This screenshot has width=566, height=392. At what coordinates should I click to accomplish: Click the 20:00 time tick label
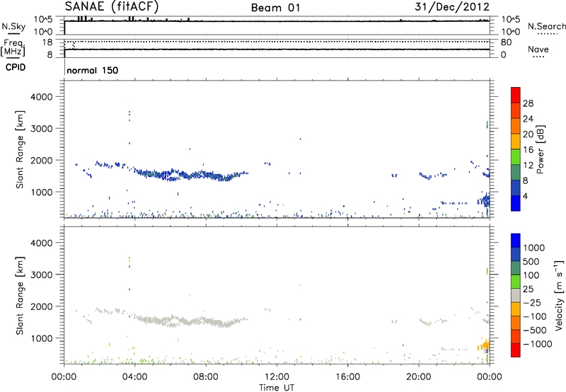point(419,377)
